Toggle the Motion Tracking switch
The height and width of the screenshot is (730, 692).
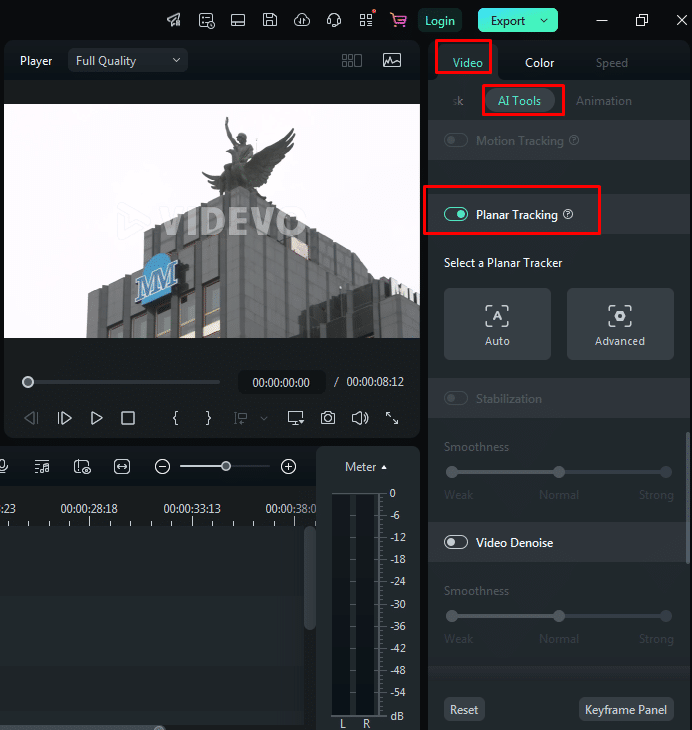pos(456,140)
